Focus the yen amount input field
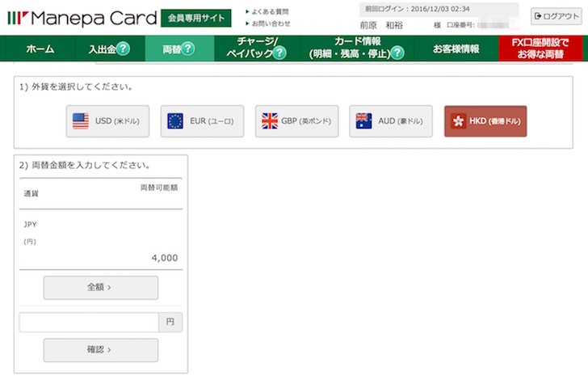The height and width of the screenshot is (380, 588). click(89, 322)
